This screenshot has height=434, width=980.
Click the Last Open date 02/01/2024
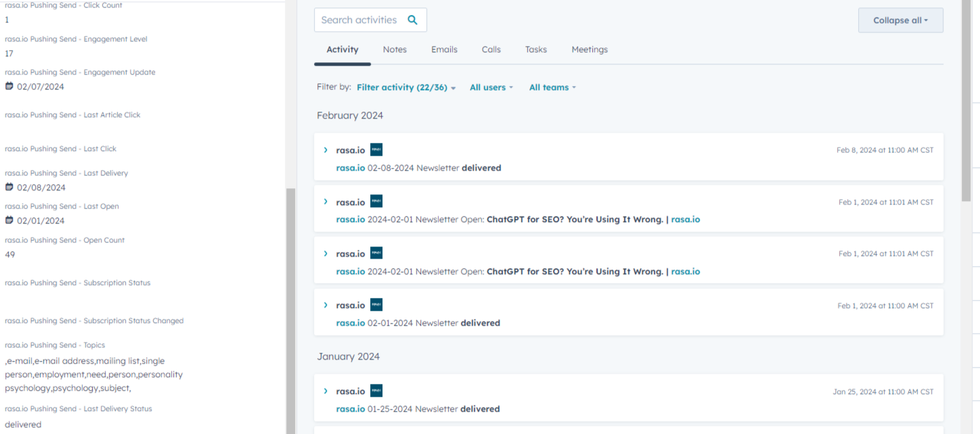point(41,221)
